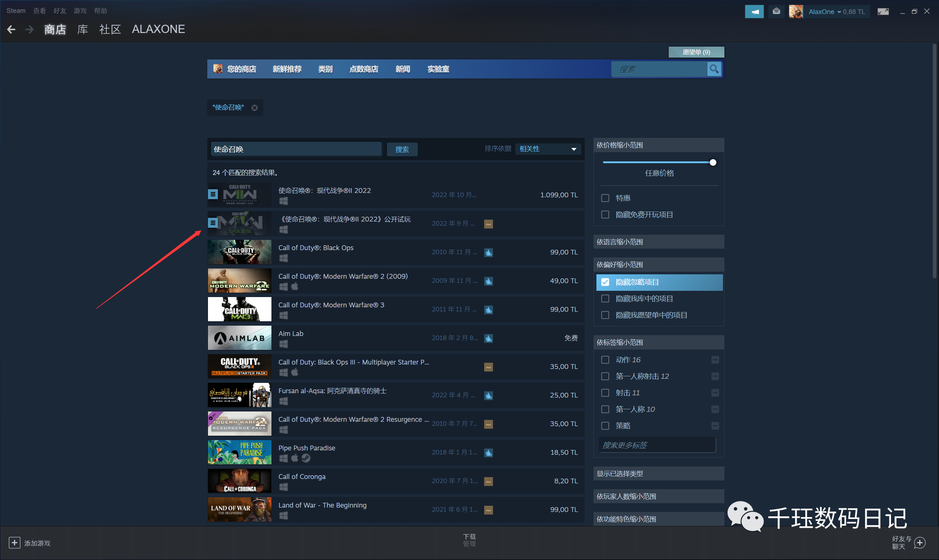Open the 相关性 sort dropdown
This screenshot has height=560, width=939.
(x=548, y=149)
